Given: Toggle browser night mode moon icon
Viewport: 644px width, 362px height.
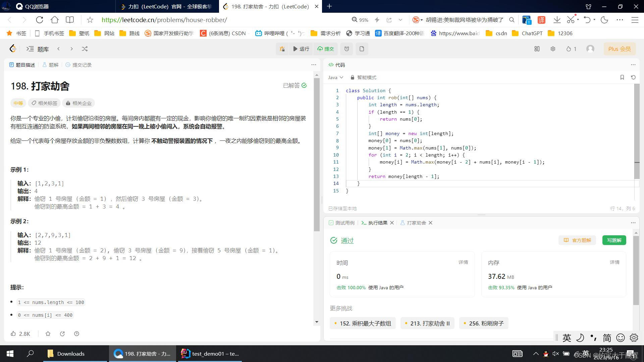Looking at the screenshot, I should pyautogui.click(x=604, y=20).
